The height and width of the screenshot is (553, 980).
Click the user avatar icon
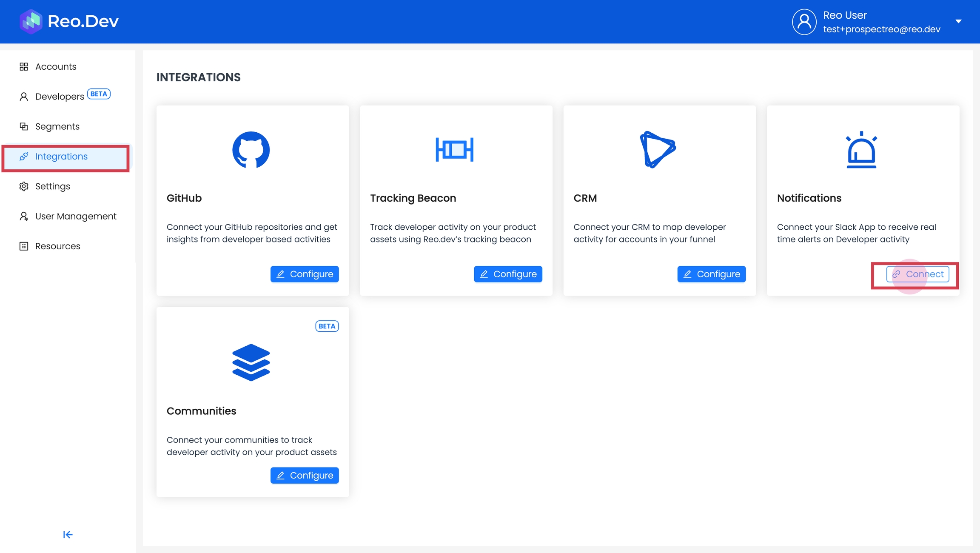804,22
